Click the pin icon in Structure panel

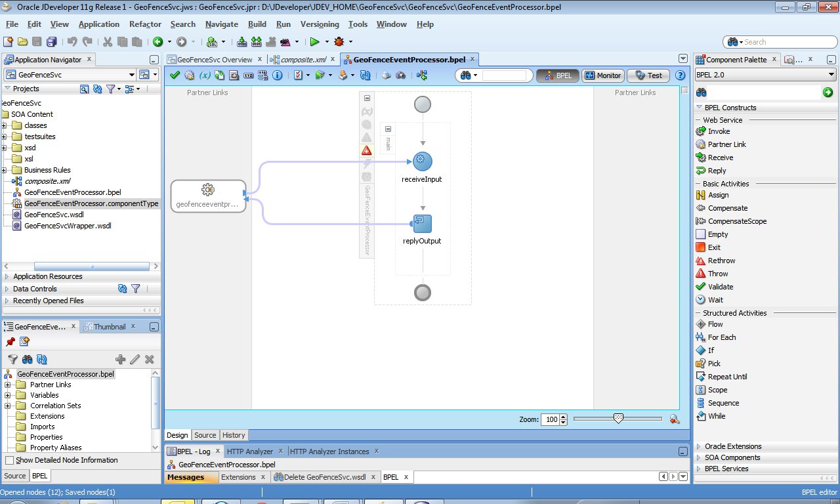pos(10,342)
